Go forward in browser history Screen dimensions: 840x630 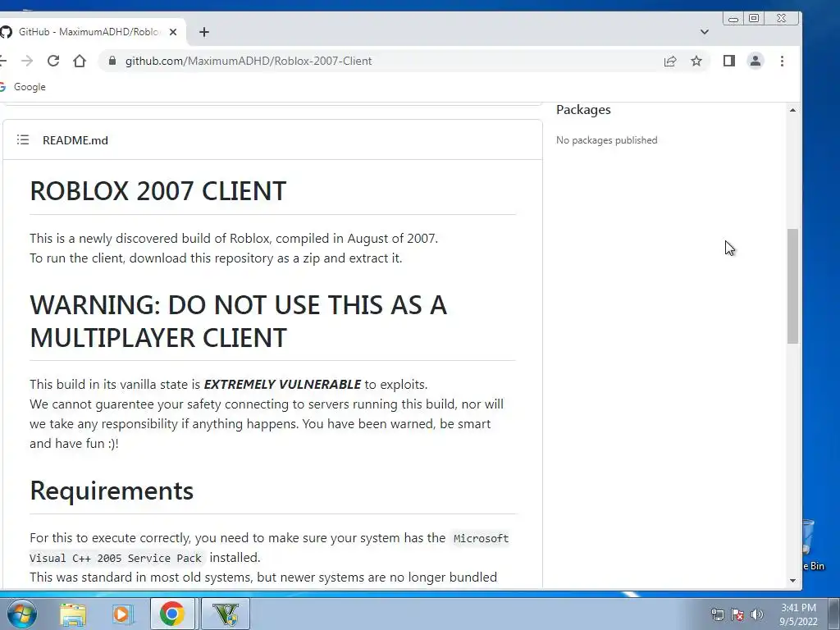click(27, 61)
